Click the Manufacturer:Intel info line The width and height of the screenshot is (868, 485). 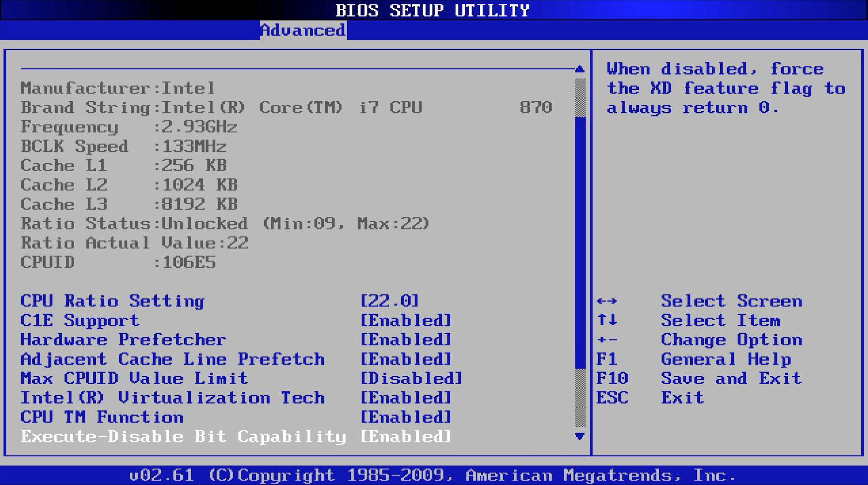coord(118,88)
